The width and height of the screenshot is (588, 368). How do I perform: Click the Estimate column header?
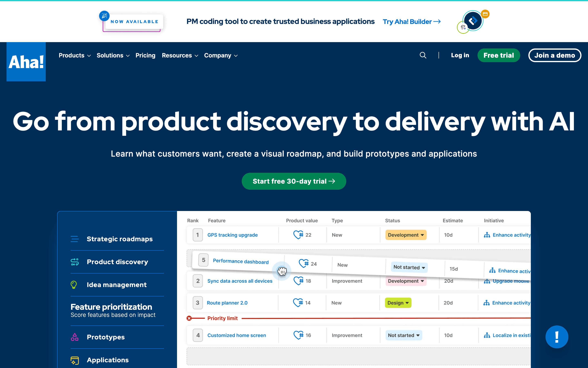pos(453,221)
